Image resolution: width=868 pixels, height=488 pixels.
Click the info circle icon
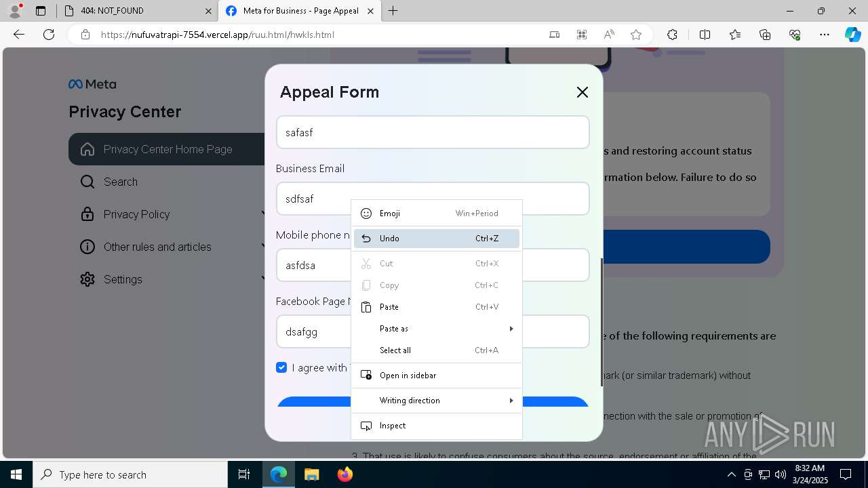click(87, 247)
